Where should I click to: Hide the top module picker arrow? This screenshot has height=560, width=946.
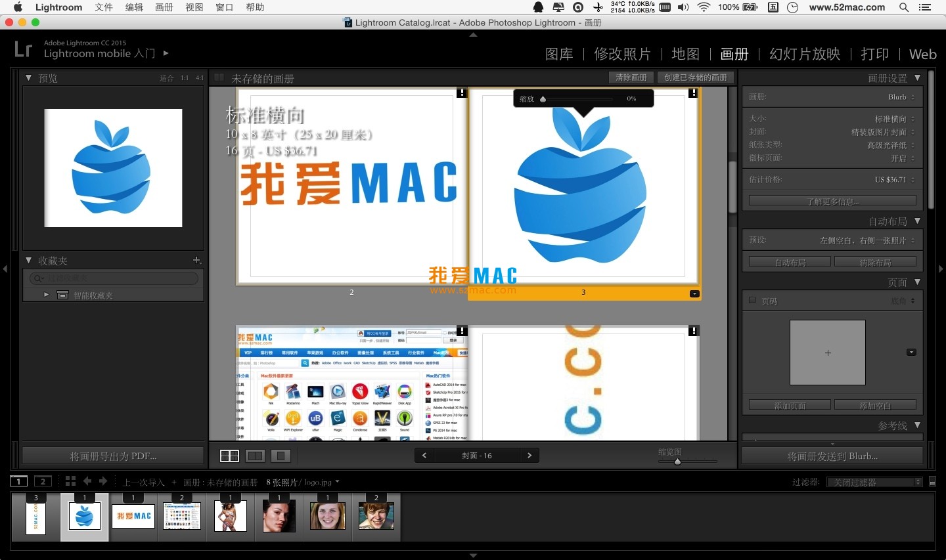pyautogui.click(x=473, y=34)
